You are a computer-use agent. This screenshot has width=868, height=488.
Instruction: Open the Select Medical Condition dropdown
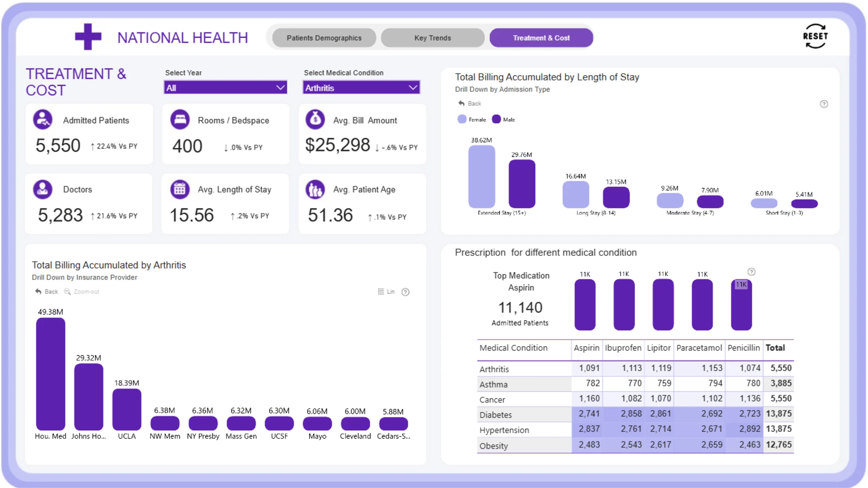pyautogui.click(x=361, y=88)
